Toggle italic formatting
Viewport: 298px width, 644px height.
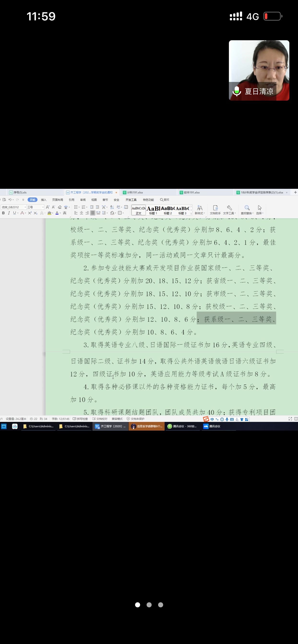9,213
